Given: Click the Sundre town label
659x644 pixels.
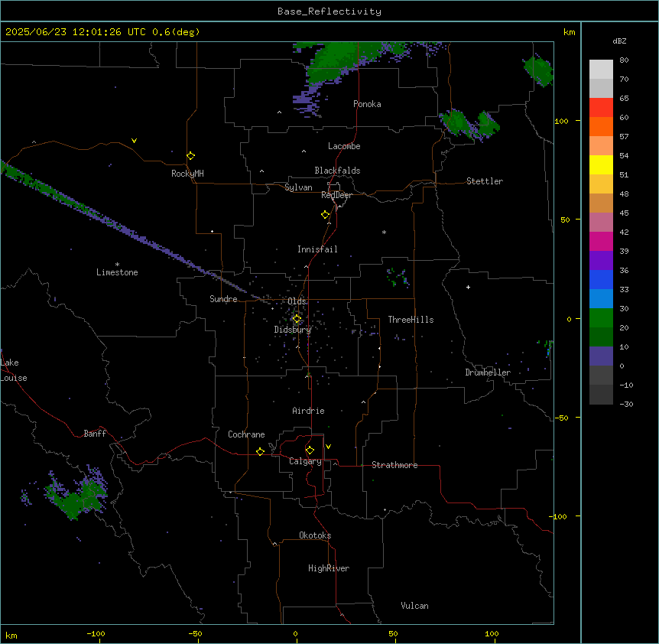Looking at the screenshot, I should click(x=223, y=299).
